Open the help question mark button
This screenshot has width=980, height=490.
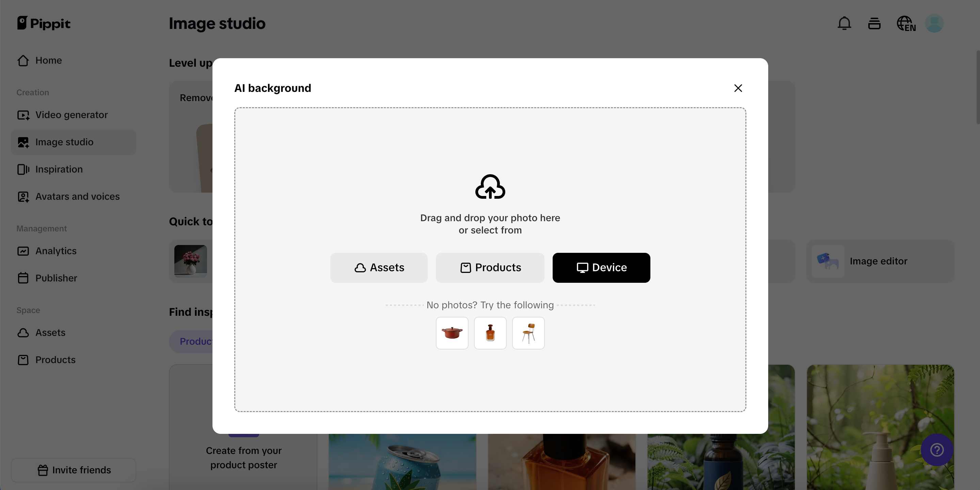coord(937,450)
